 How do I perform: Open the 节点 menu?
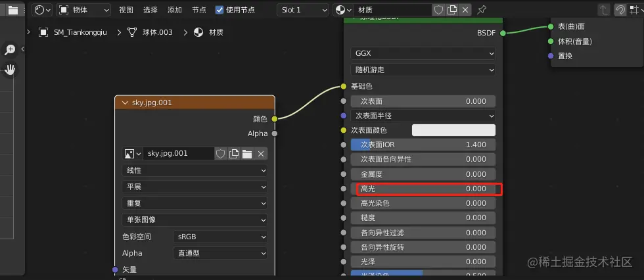pos(199,10)
